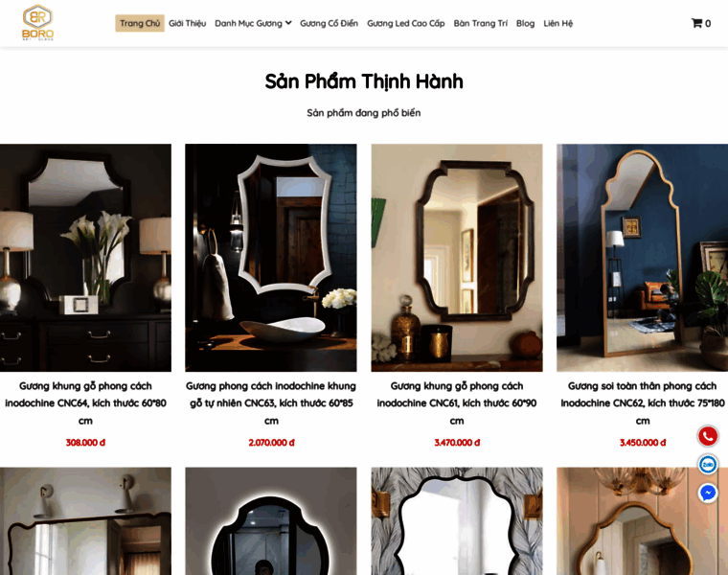This screenshot has width=728, height=575.
Task: Open Gương Led Cao Cấp category
Action: tap(406, 23)
